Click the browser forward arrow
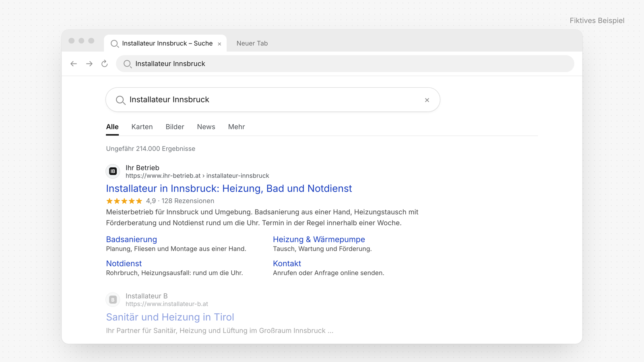The width and height of the screenshot is (644, 362). coord(89,64)
